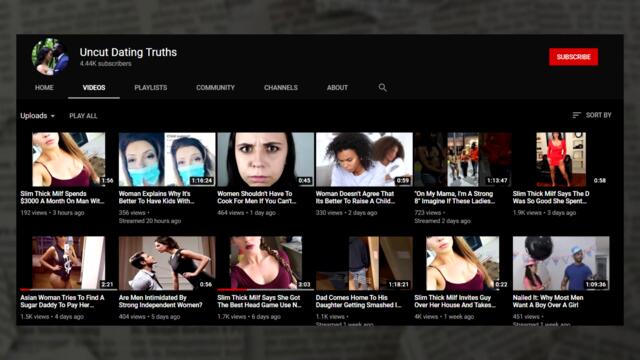Open thumbnail with 0:22 duration

tap(463, 263)
